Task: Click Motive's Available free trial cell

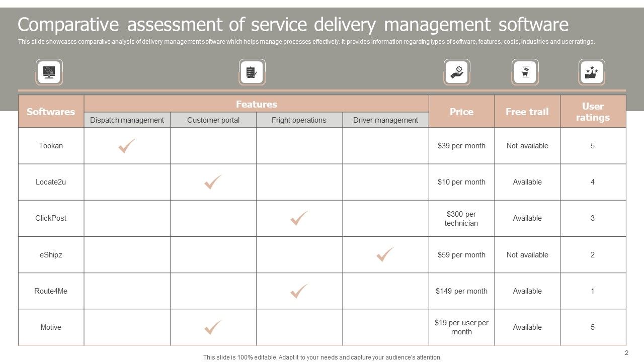Action: pyautogui.click(x=527, y=327)
